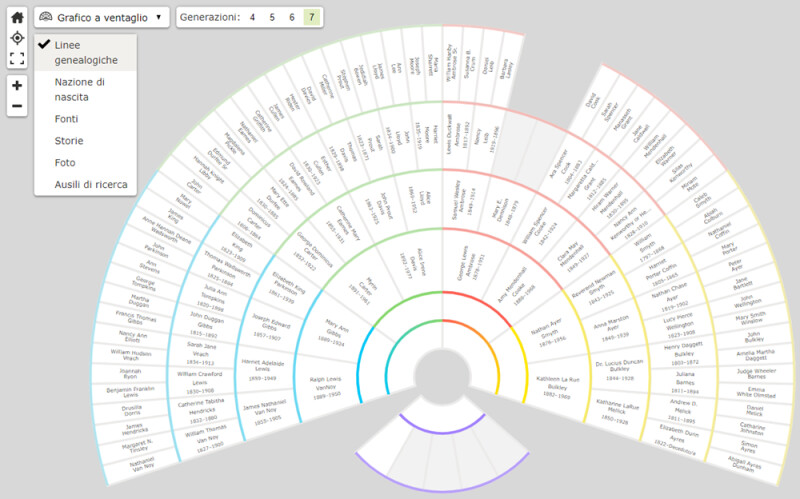Select Abigail Ayres Dunham outer cell
Screen dimensions: 800x499
coord(745,463)
